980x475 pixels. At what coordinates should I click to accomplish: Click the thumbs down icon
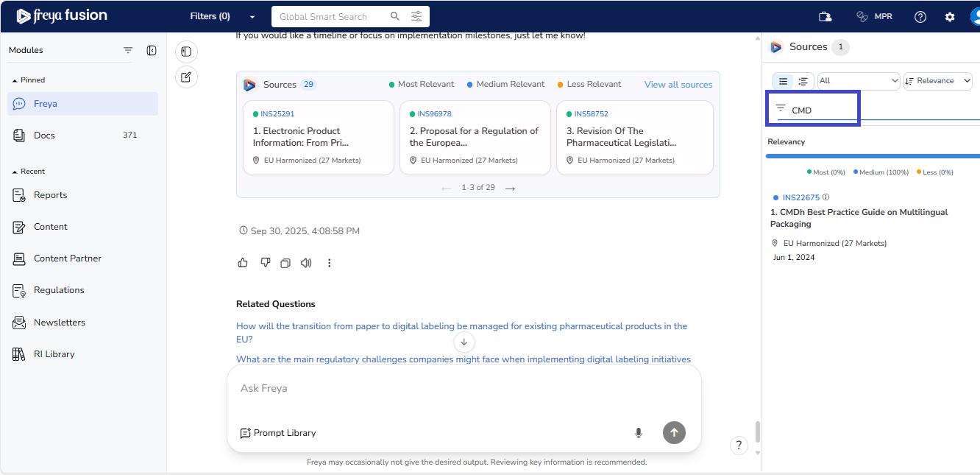point(265,263)
